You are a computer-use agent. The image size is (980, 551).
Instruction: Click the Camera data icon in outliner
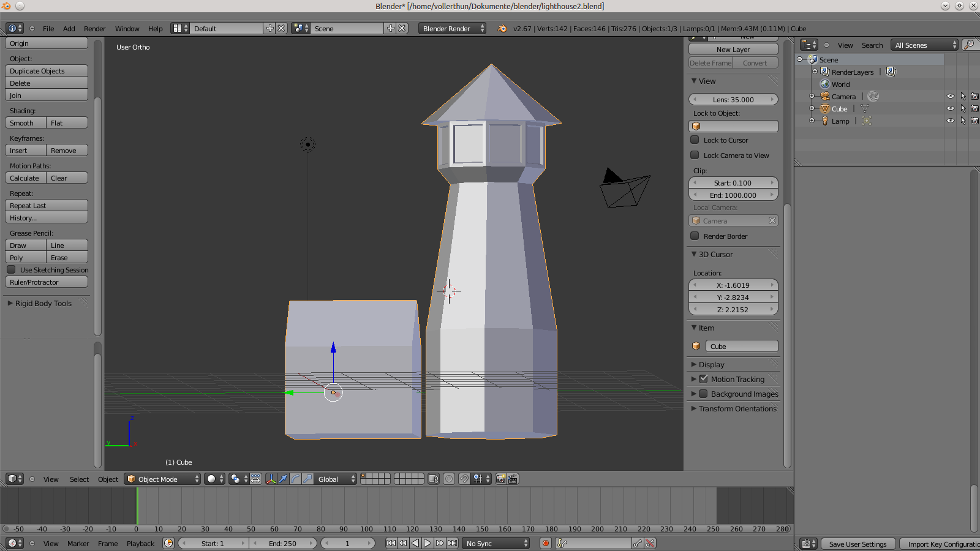point(873,96)
